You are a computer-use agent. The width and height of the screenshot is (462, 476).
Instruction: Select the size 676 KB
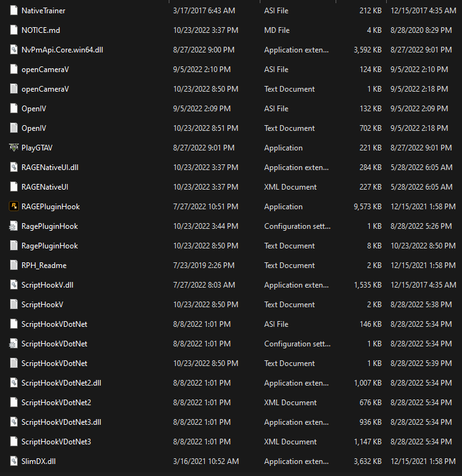[370, 402]
